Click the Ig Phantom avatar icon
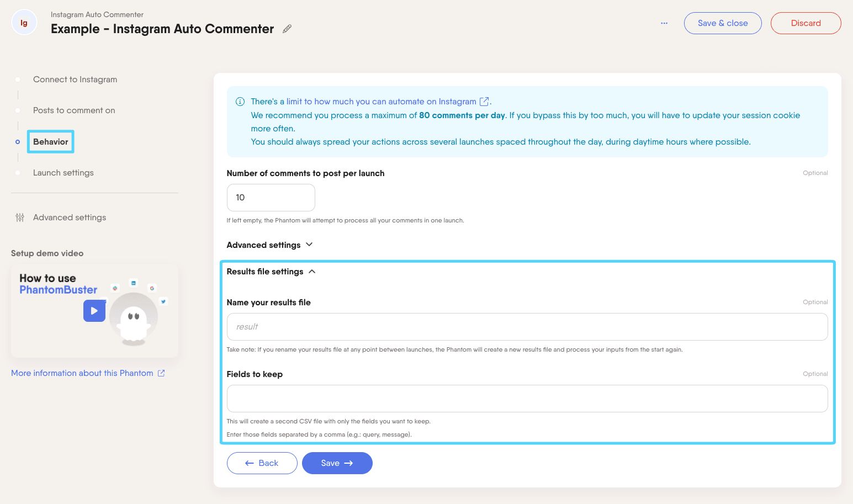 [x=24, y=22]
